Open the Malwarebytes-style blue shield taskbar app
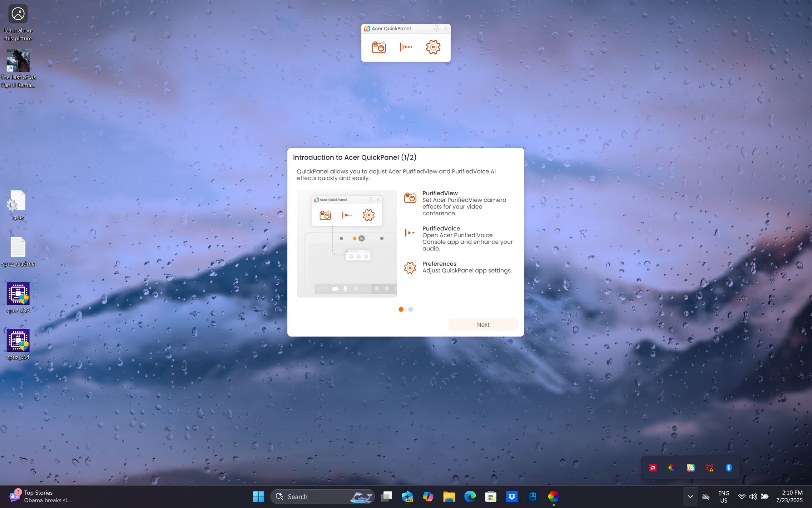The width and height of the screenshot is (812, 508). [x=533, y=497]
